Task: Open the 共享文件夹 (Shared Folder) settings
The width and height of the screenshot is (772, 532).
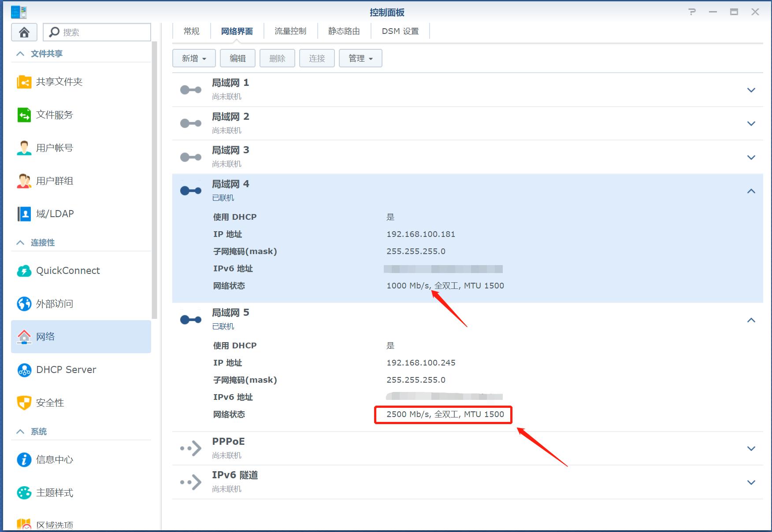Action: coord(59,81)
